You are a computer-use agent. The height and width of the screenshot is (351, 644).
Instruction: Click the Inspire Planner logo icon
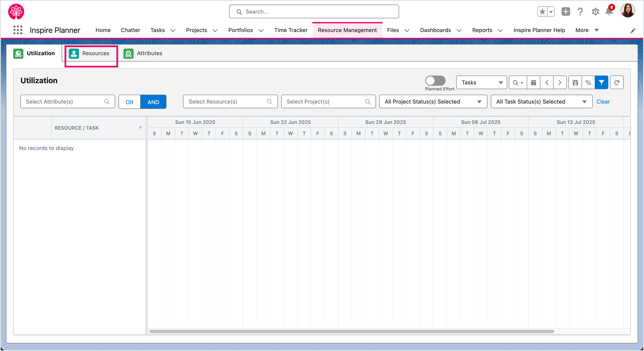(16, 11)
